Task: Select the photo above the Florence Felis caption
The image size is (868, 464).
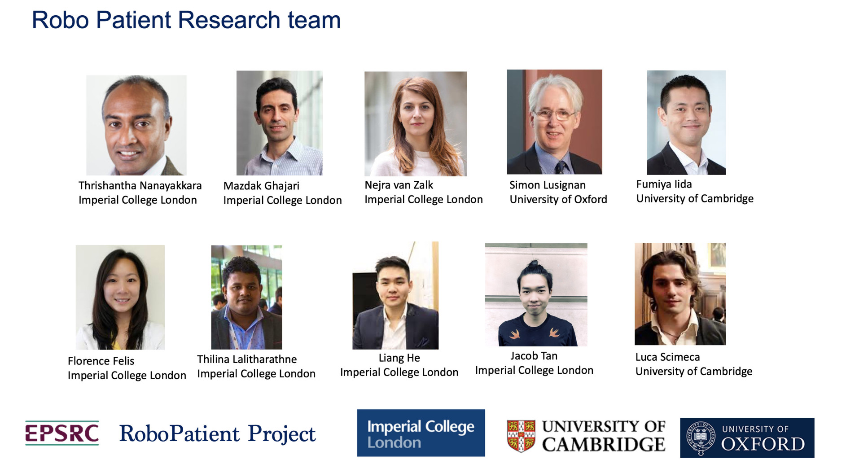Action: tap(120, 297)
